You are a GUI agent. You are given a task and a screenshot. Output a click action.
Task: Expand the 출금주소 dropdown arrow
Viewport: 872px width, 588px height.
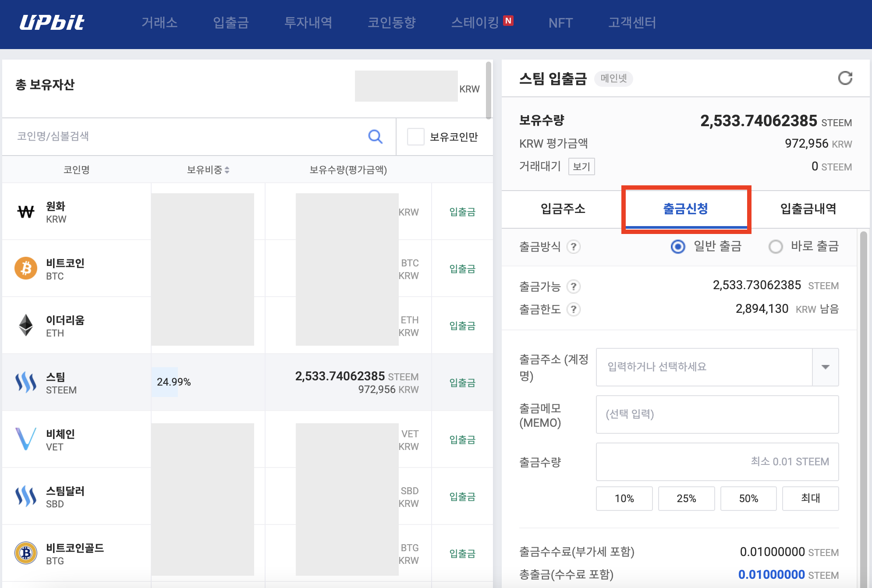pos(825,367)
